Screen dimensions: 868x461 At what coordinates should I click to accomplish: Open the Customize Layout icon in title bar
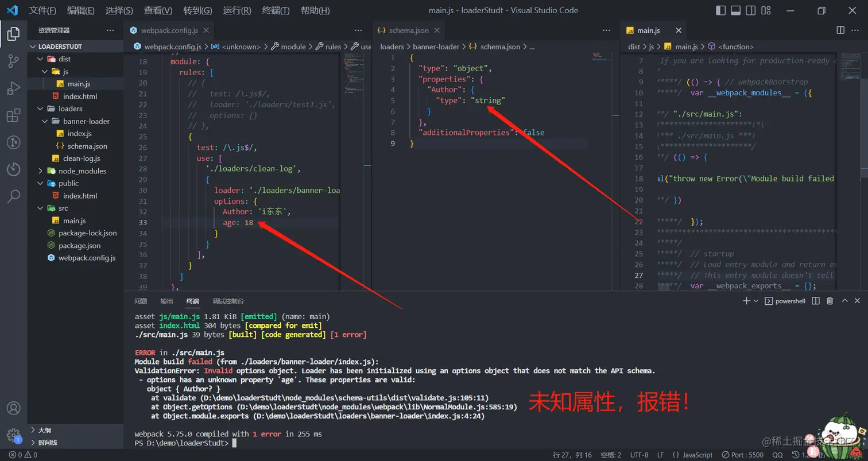click(x=766, y=10)
